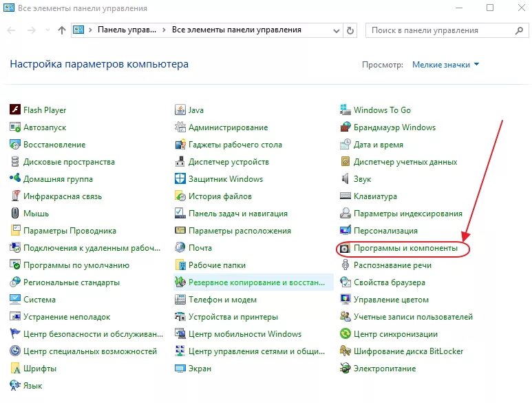
Task: Open the Почта mail icon
Action: [x=180, y=248]
